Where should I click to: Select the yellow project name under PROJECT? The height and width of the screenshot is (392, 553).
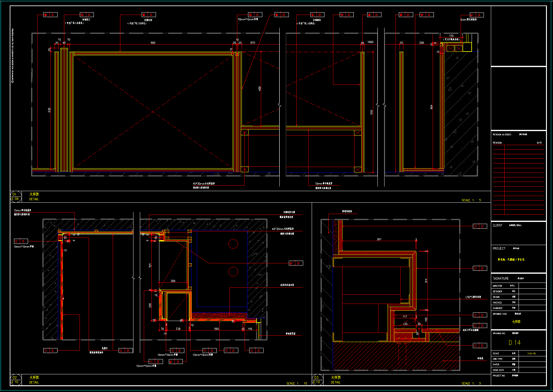point(511,259)
